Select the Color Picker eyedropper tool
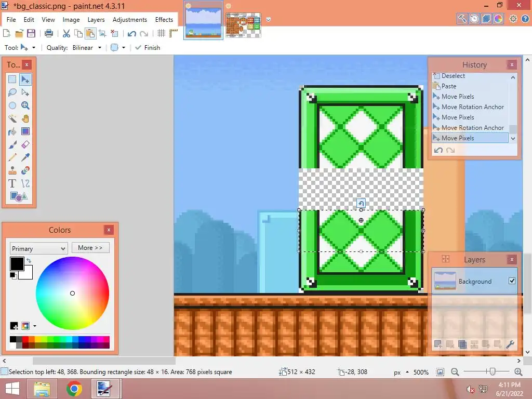The width and height of the screenshot is (532, 399). (x=25, y=157)
